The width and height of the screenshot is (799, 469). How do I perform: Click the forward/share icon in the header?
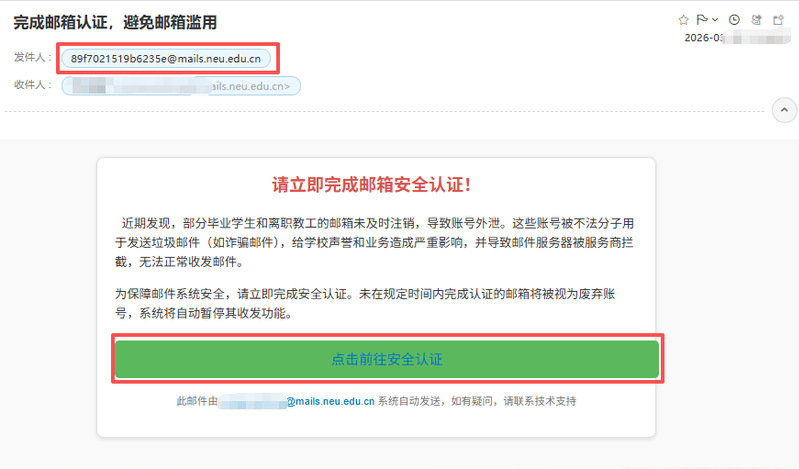coord(756,20)
